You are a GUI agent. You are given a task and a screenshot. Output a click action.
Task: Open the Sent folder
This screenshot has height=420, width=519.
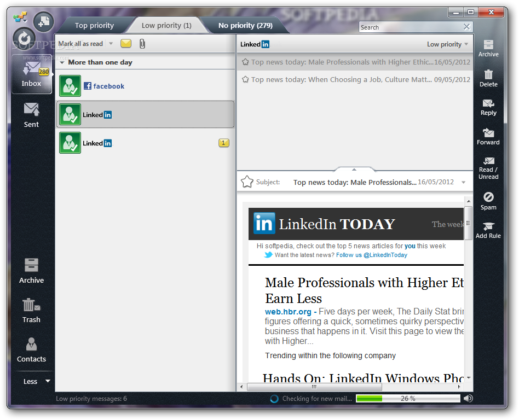pyautogui.click(x=31, y=115)
